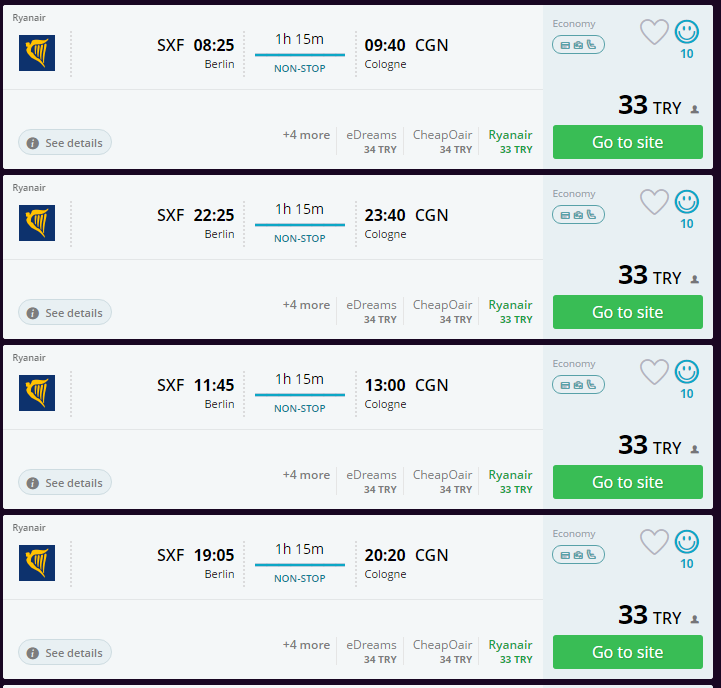Viewport: 721px width, 688px height.
Task: Click the Ryanair logo on the 08:25 flight
Action: [37, 53]
